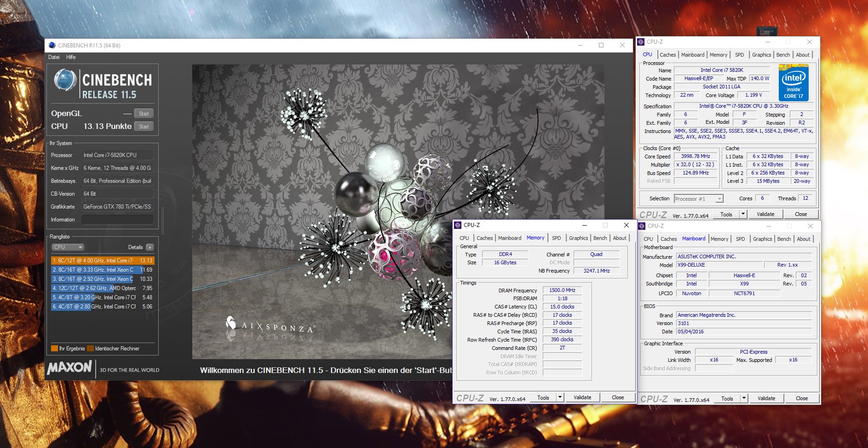Select About tab in Mainboard CPU-Z window
Image resolution: width=868 pixels, height=448 pixels.
pos(804,239)
